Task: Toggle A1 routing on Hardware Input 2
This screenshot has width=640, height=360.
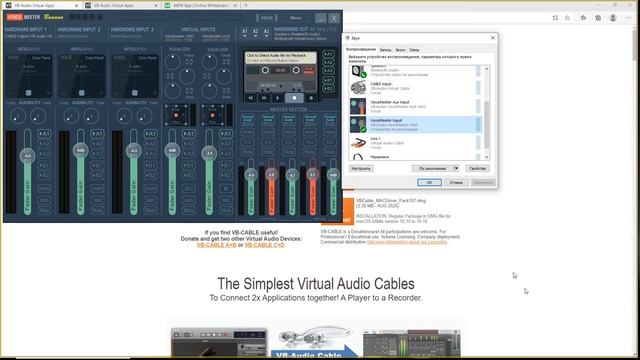Action: click(x=97, y=133)
